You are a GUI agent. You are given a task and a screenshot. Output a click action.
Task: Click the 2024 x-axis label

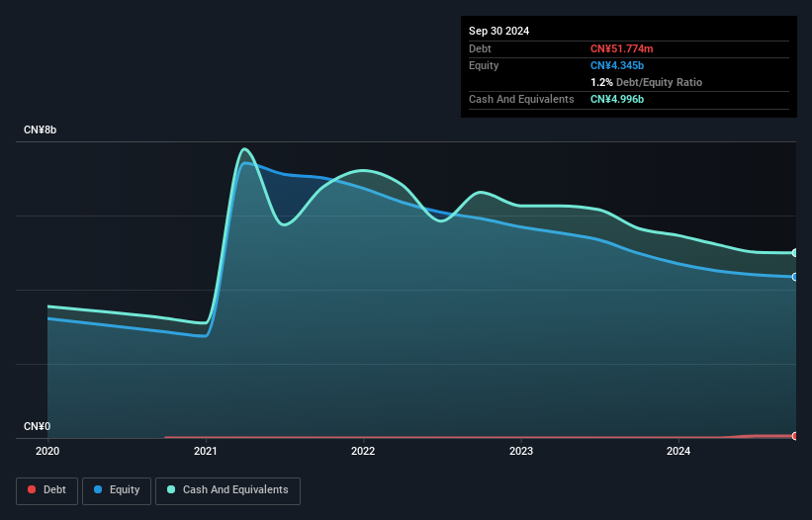[x=678, y=451]
